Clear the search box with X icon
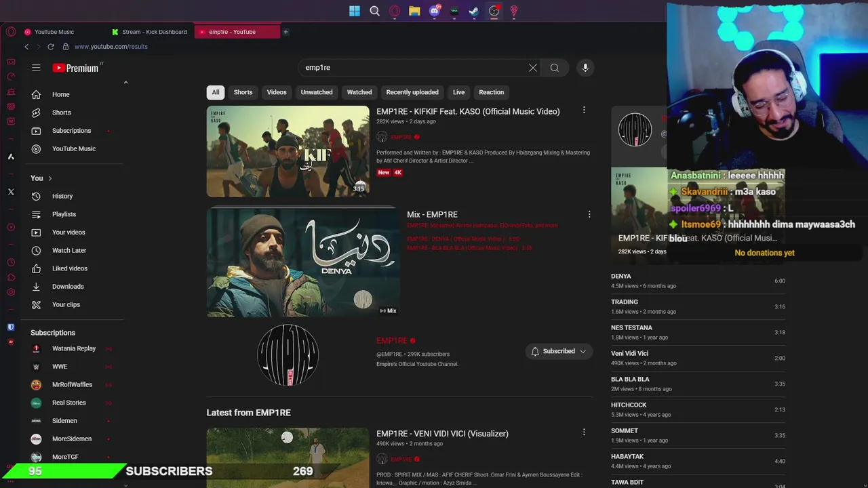 coord(533,68)
